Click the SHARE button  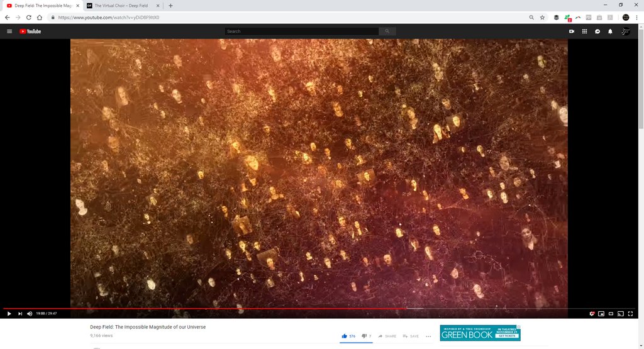point(387,336)
